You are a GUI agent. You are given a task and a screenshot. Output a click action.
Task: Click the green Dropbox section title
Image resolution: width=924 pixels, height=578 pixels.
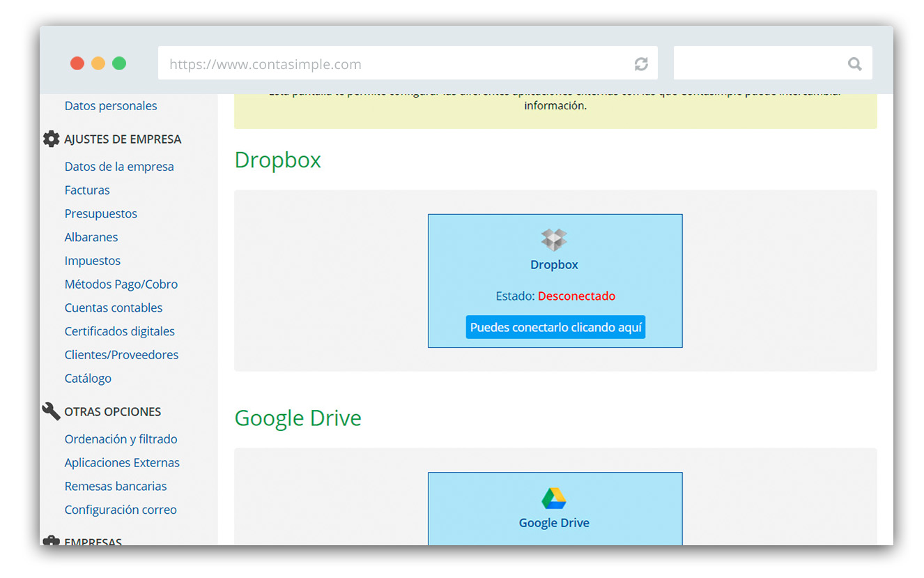277,160
